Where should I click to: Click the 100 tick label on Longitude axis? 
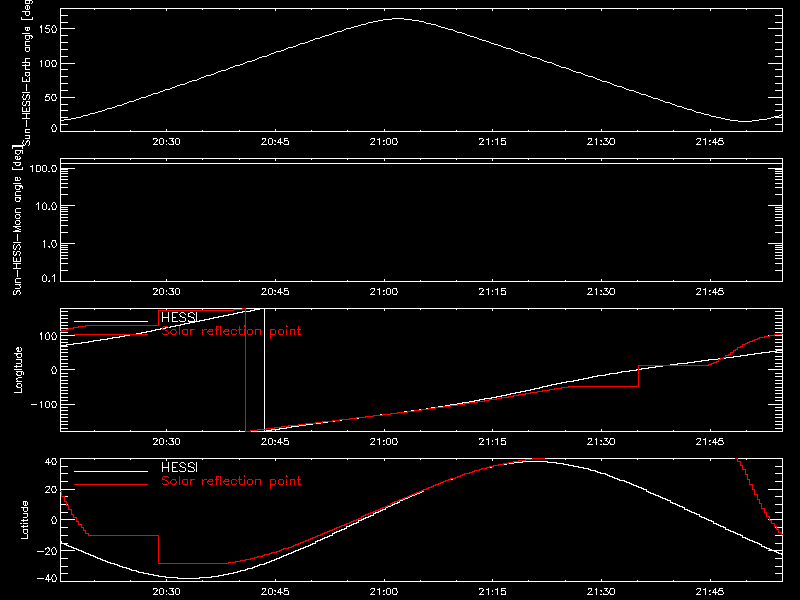click(x=47, y=336)
